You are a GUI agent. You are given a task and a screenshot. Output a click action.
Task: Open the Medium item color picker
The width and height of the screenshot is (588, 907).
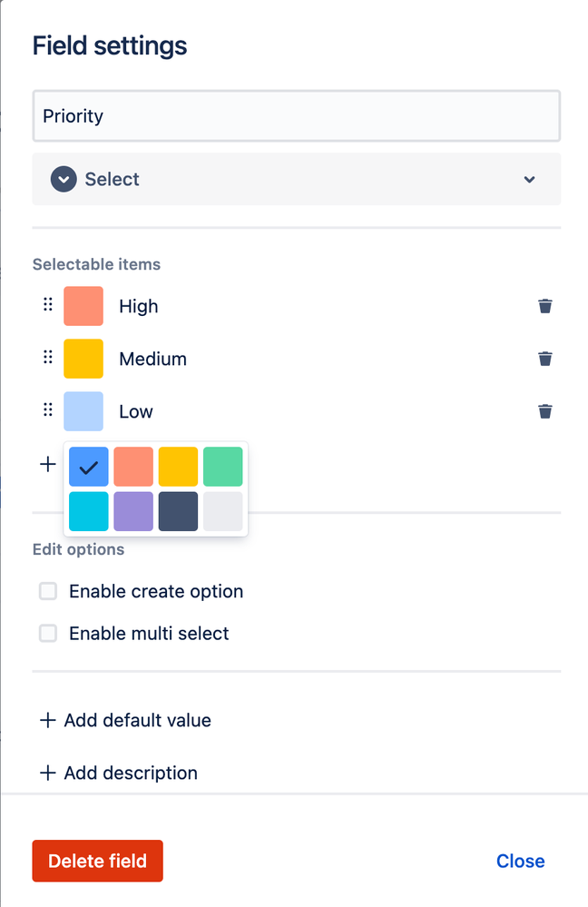[83, 359]
